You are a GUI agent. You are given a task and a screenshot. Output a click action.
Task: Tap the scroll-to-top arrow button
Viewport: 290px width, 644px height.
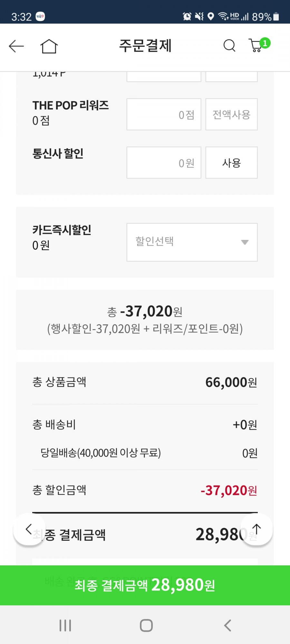coord(256,530)
